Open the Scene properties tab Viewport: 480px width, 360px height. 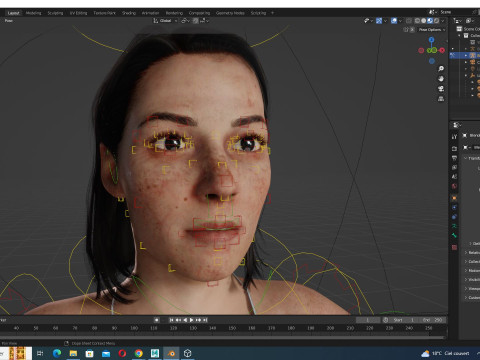[454, 177]
